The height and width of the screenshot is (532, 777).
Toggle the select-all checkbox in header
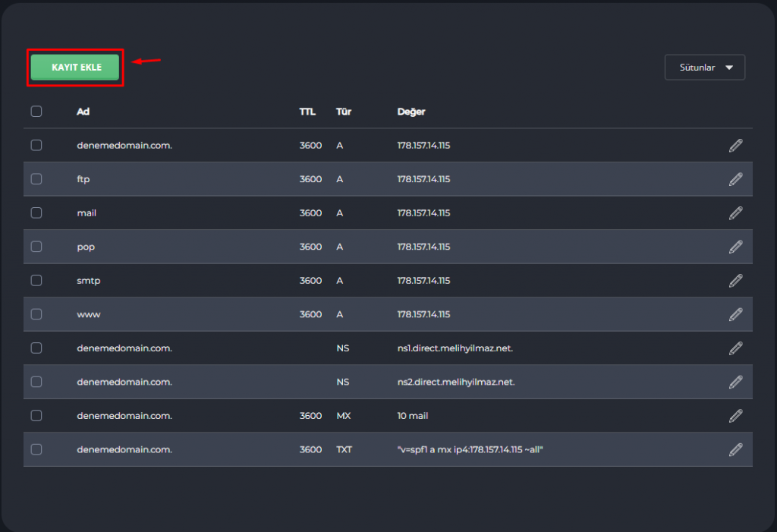[x=36, y=112]
